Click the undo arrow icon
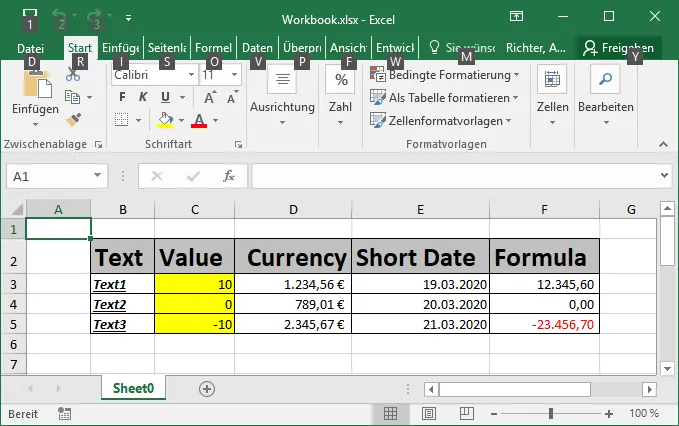 click(59, 17)
